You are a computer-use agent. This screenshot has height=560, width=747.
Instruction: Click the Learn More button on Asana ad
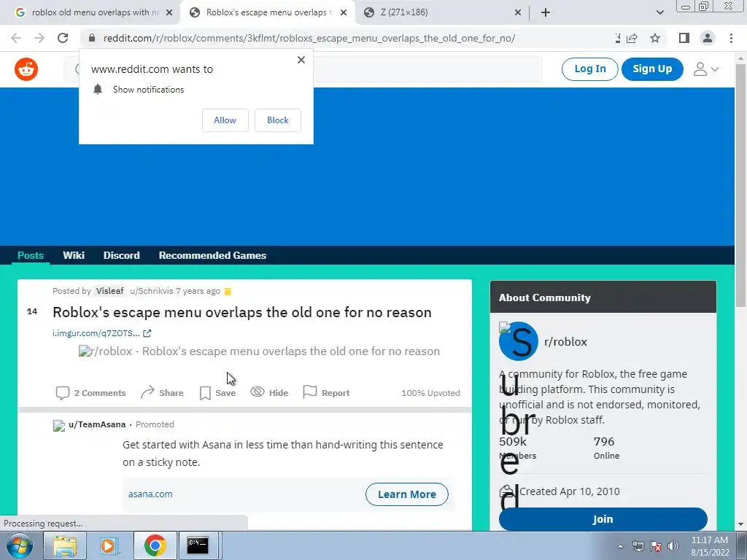click(407, 494)
